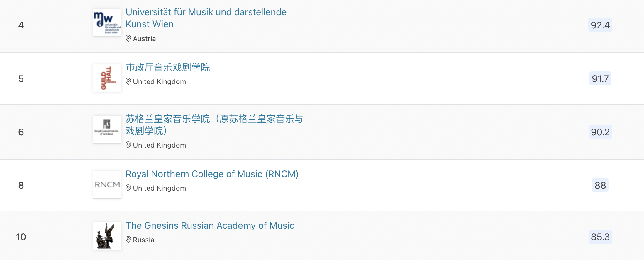
Task: Click the location pin for Guildhall's United Kingdom
Action: pyautogui.click(x=128, y=81)
